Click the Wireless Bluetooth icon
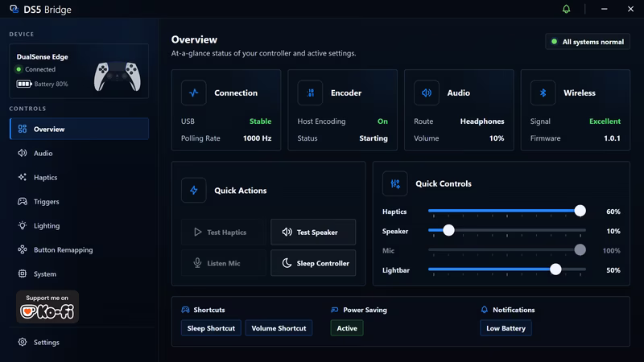 (x=543, y=93)
